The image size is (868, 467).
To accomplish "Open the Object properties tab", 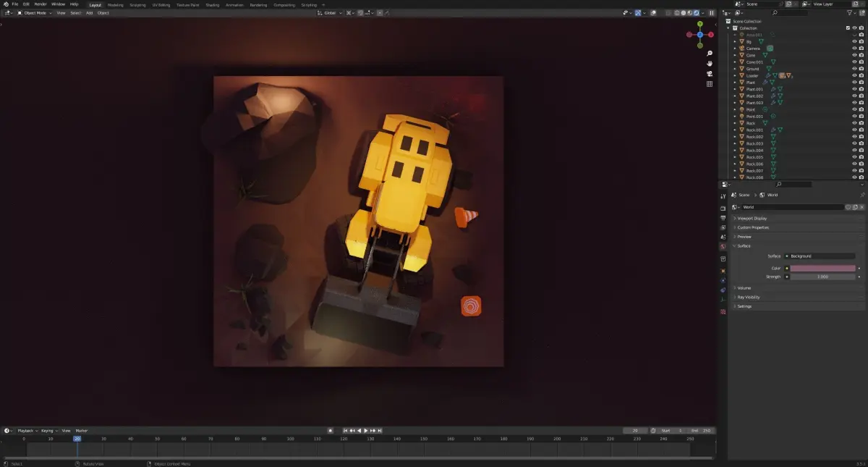I will [723, 271].
